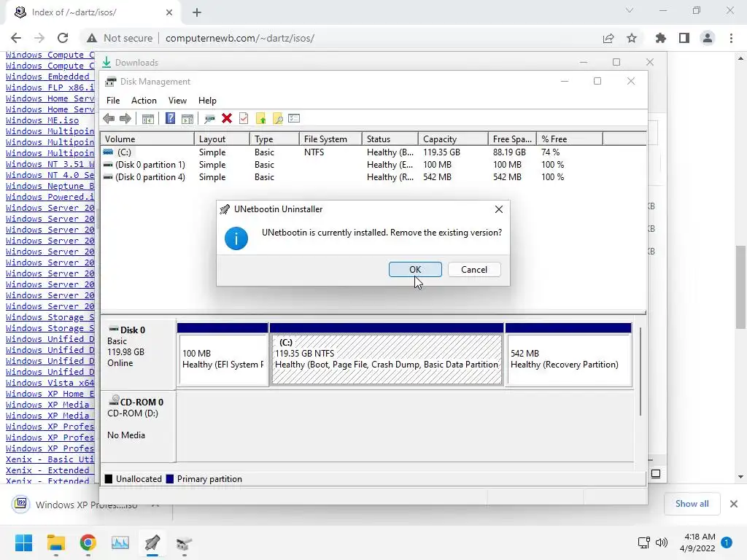Click the share page icon in address bar

coord(608,38)
